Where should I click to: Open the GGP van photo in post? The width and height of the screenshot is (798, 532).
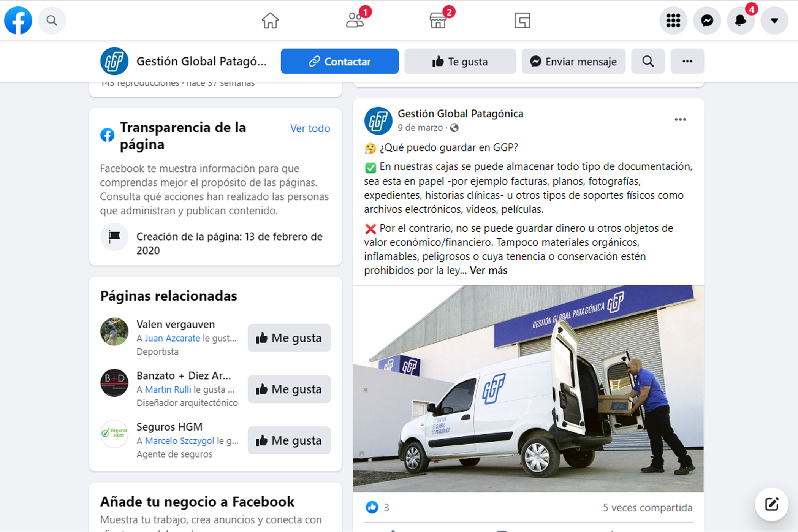tap(528, 389)
